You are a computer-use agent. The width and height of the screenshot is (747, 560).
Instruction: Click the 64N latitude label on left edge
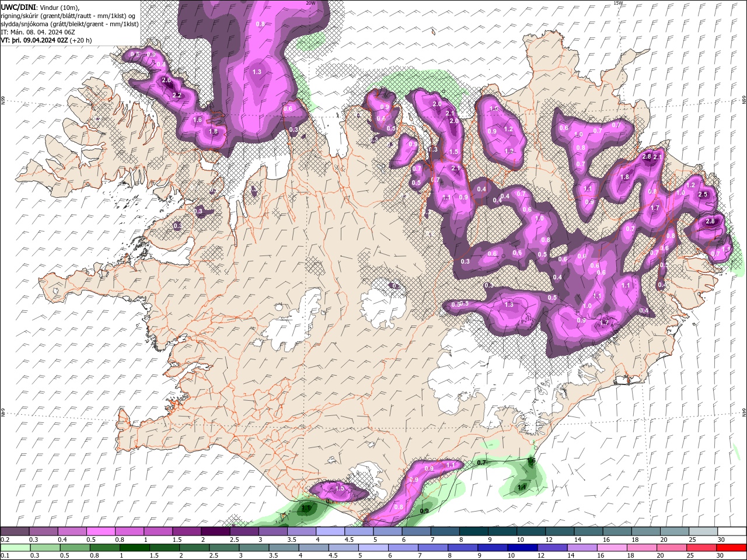[x=3, y=412]
